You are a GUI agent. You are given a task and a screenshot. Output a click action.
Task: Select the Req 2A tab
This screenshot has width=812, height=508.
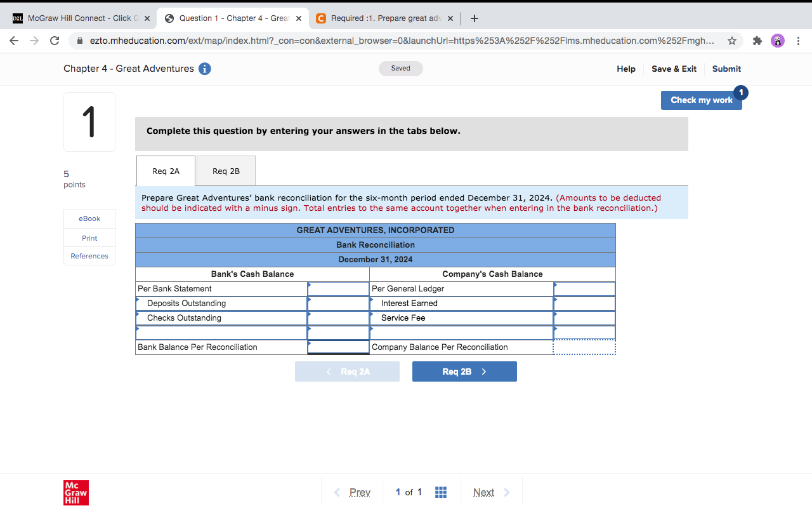(166, 171)
